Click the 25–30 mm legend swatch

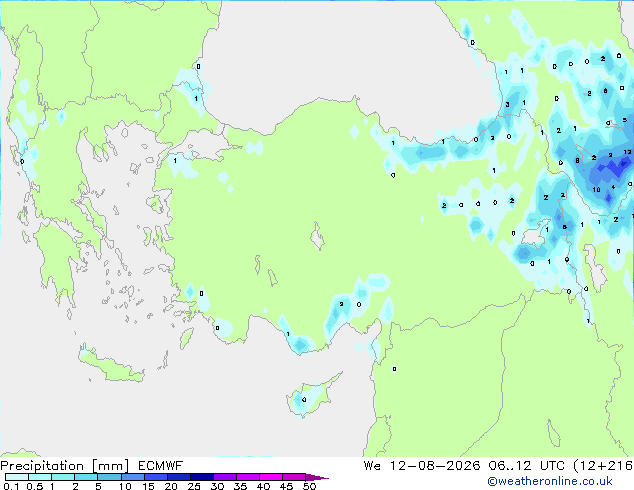click(201, 477)
